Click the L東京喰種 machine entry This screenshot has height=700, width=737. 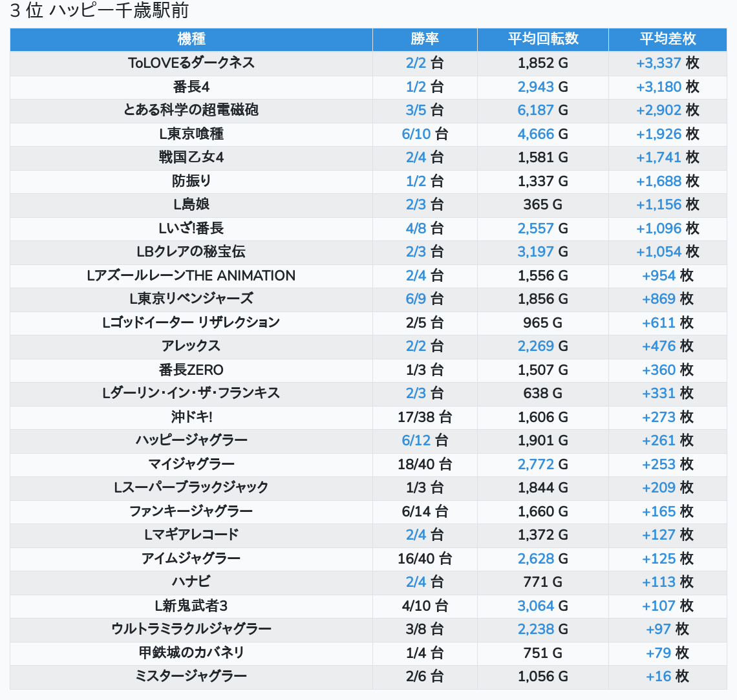click(x=191, y=134)
